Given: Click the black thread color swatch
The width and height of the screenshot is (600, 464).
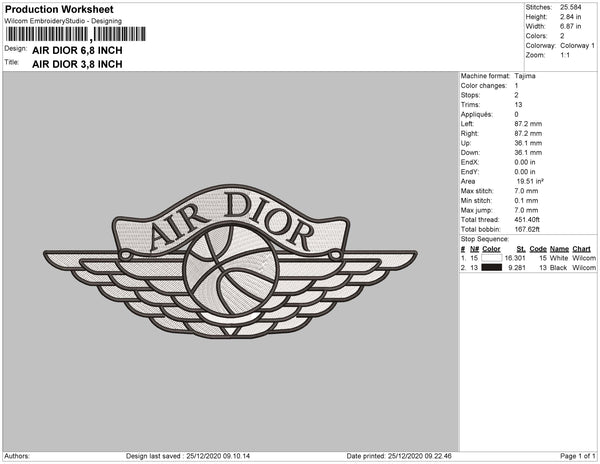Looking at the screenshot, I should (491, 267).
